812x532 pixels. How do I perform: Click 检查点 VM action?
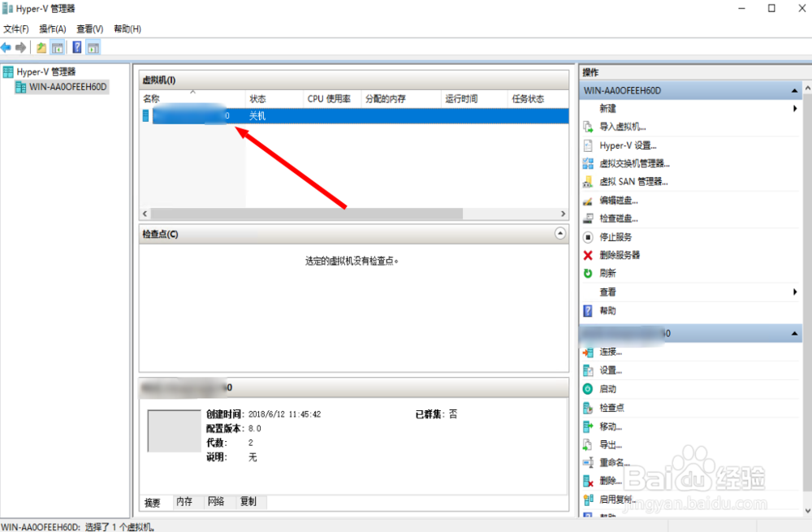tap(612, 408)
